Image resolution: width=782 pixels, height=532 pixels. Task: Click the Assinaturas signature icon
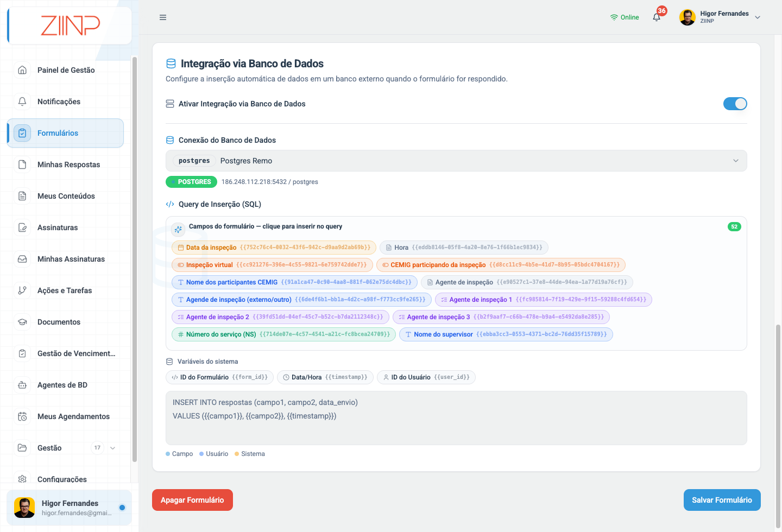[22, 227]
